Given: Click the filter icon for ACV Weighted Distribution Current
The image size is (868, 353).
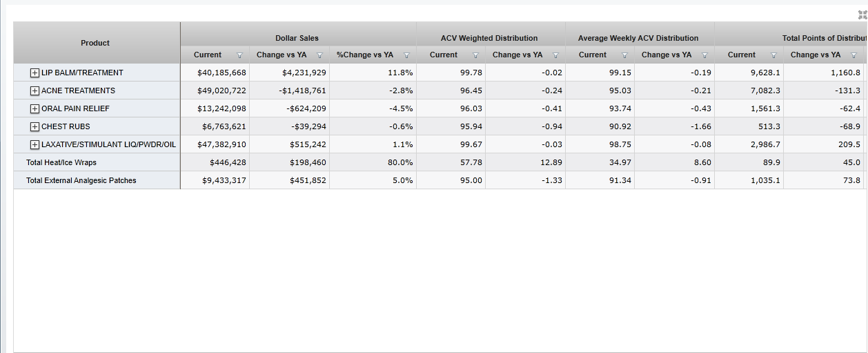Looking at the screenshot, I should pyautogui.click(x=475, y=55).
